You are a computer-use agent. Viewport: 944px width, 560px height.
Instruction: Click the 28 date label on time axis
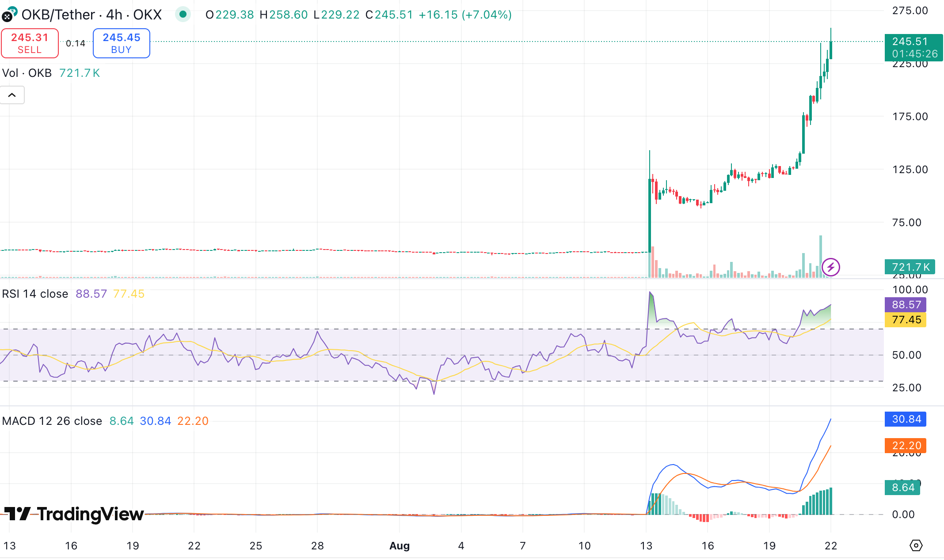(x=317, y=546)
